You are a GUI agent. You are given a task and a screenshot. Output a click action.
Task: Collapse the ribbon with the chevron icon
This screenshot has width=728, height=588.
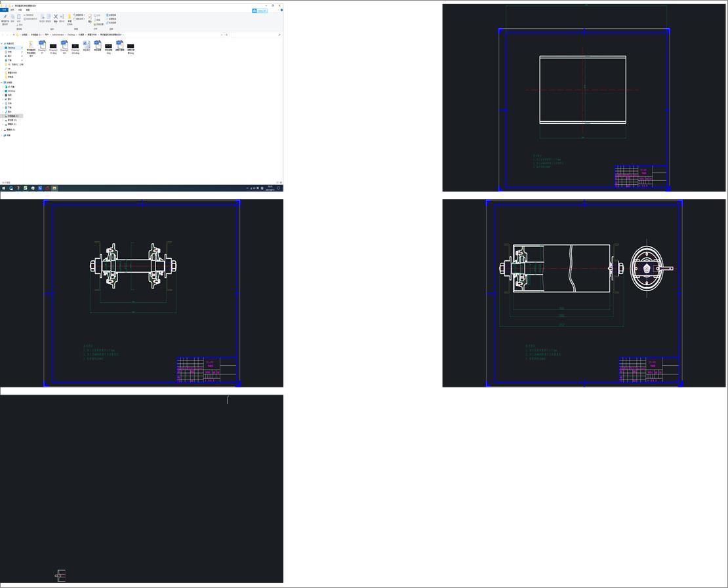(x=278, y=10)
